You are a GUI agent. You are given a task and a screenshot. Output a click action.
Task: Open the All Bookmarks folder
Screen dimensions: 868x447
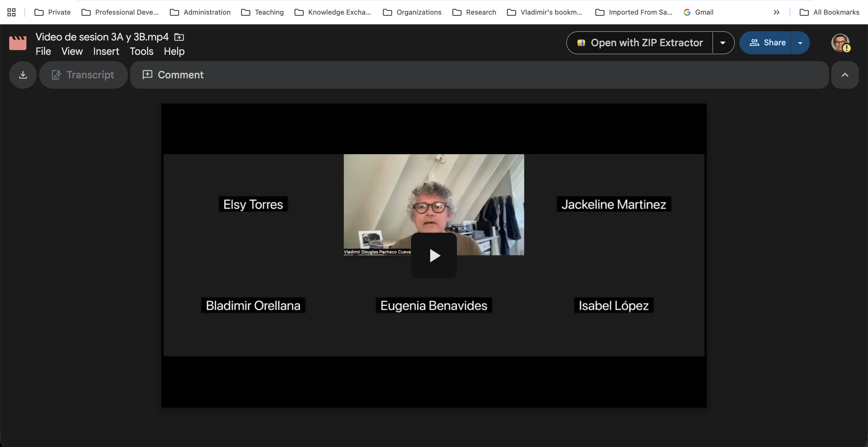coord(829,12)
